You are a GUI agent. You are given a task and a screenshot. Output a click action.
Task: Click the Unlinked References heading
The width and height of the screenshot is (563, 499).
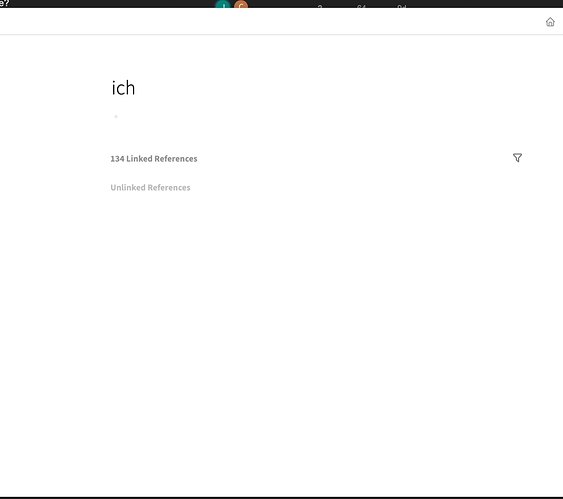point(150,187)
